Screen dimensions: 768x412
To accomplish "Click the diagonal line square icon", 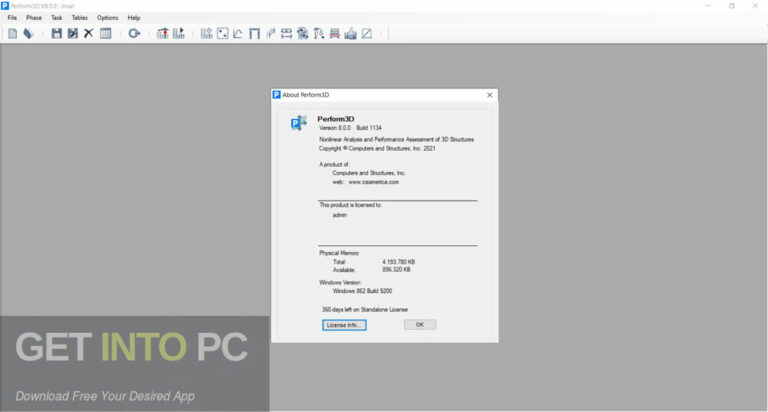I will tap(367, 33).
